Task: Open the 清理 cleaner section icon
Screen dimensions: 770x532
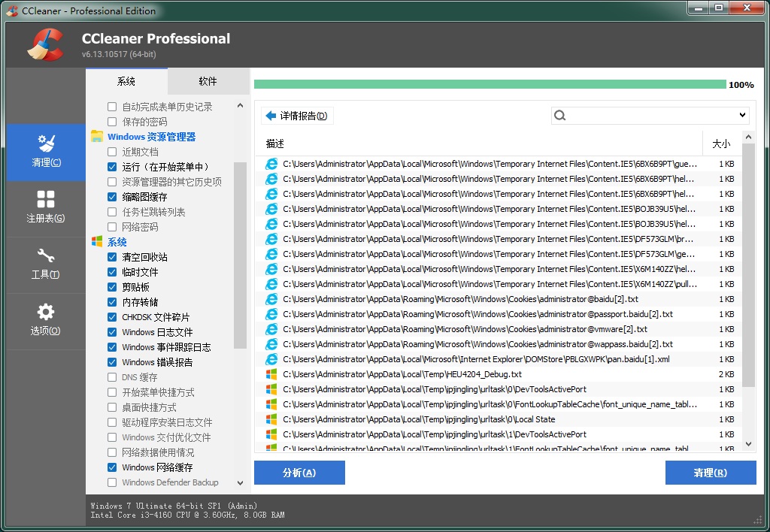Action: pyautogui.click(x=46, y=143)
